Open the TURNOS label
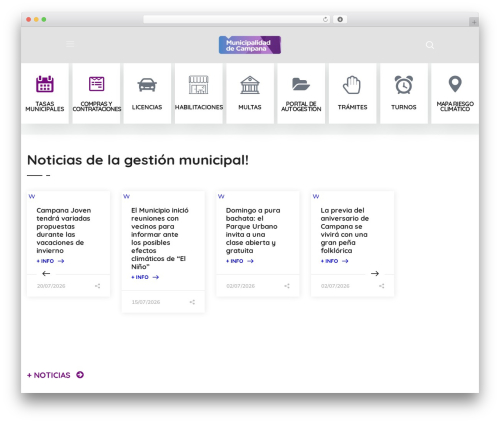The width and height of the screenshot is (500, 423). [404, 107]
